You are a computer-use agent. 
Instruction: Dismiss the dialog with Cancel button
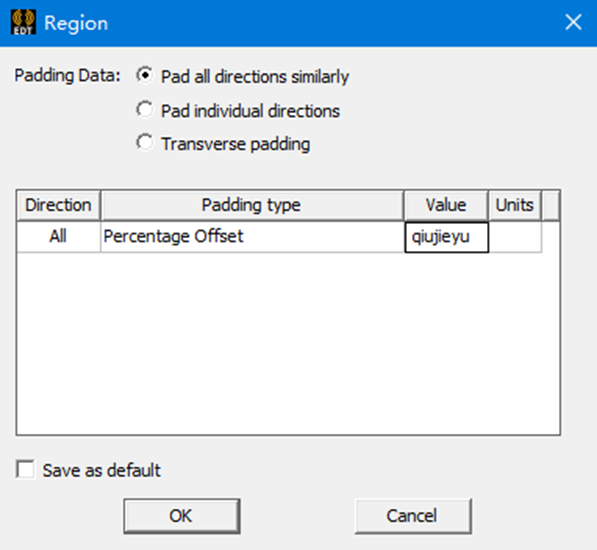click(x=413, y=516)
